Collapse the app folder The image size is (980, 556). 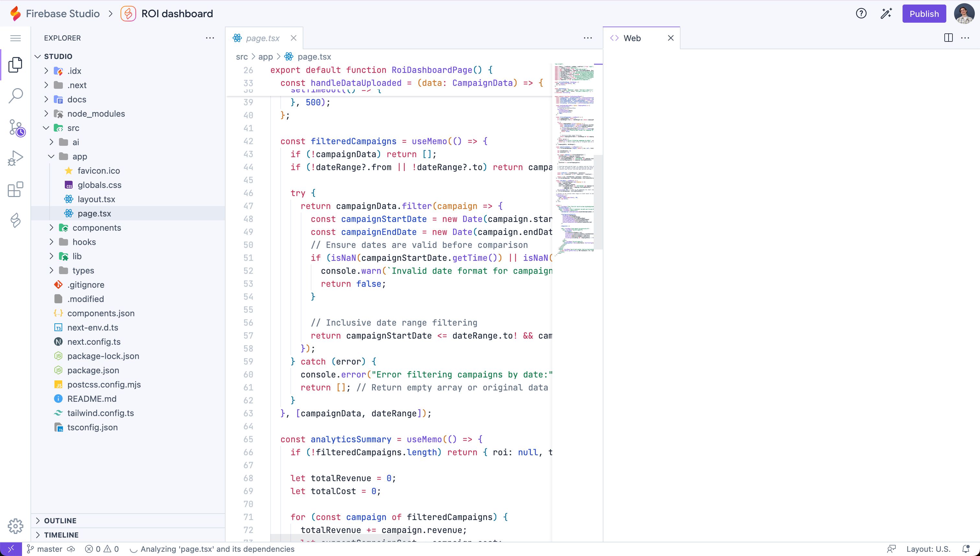click(x=52, y=156)
